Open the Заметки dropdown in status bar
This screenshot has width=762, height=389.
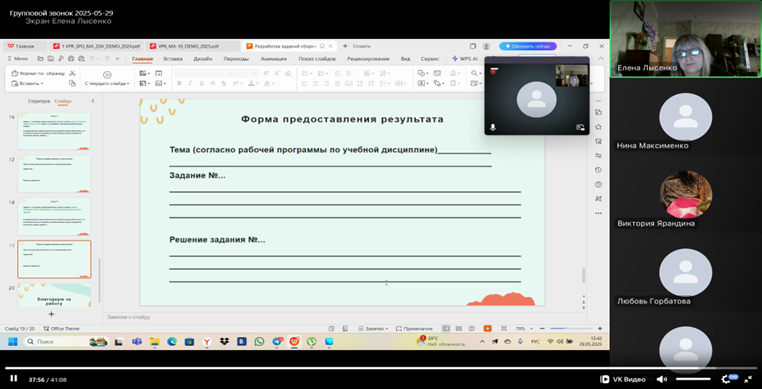pyautogui.click(x=373, y=329)
